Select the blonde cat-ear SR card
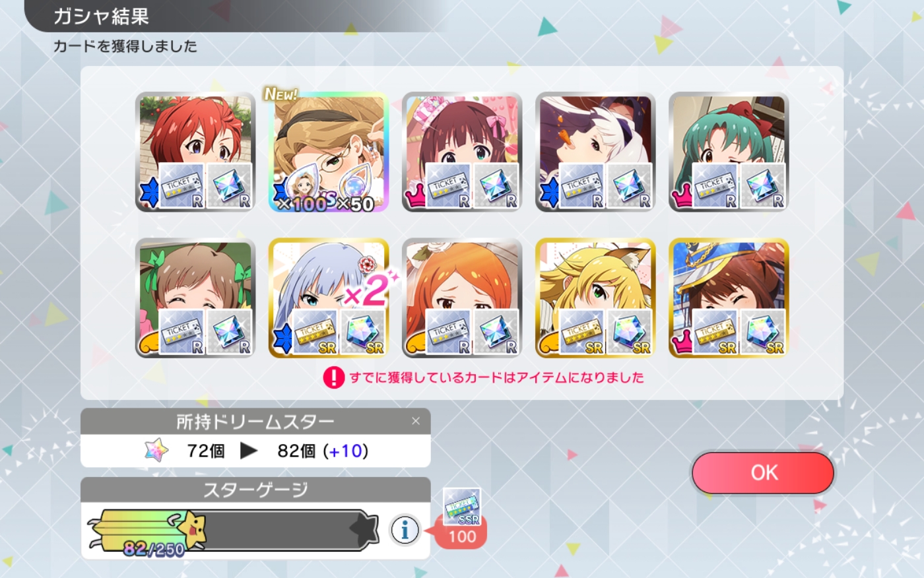 [x=595, y=298]
